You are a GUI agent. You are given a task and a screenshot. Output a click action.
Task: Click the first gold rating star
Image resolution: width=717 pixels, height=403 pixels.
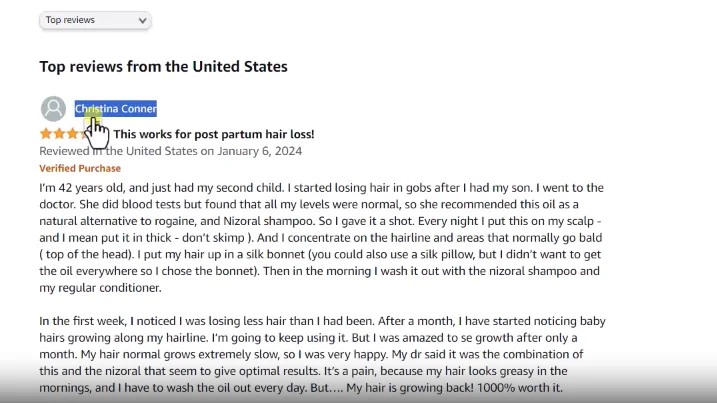tap(46, 134)
